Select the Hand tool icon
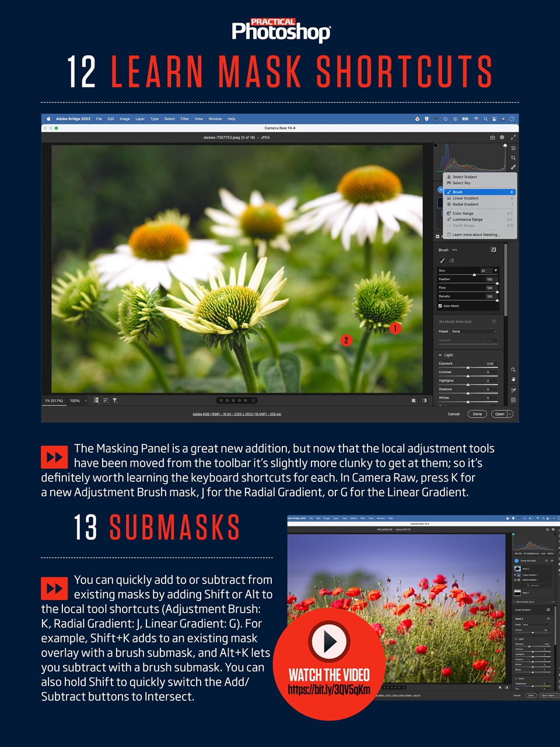 click(x=513, y=379)
